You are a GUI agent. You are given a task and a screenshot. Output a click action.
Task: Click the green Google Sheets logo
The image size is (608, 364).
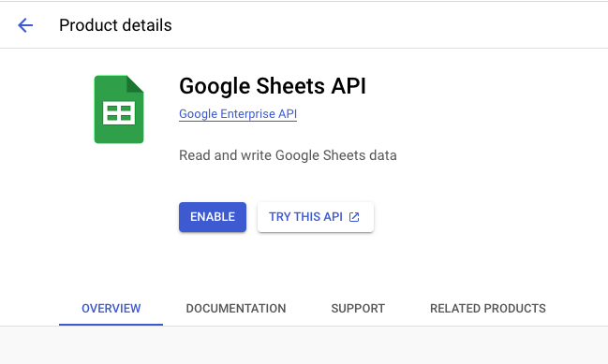[x=119, y=109]
